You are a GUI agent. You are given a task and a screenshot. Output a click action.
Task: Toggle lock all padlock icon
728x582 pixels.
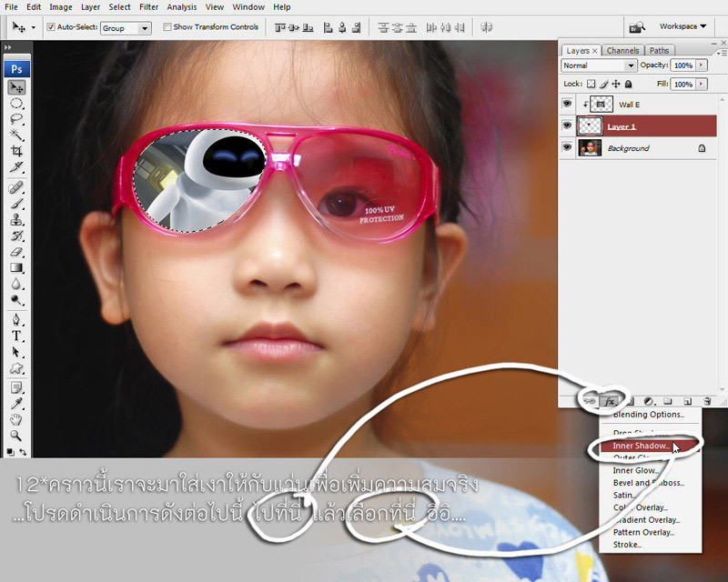[x=628, y=84]
